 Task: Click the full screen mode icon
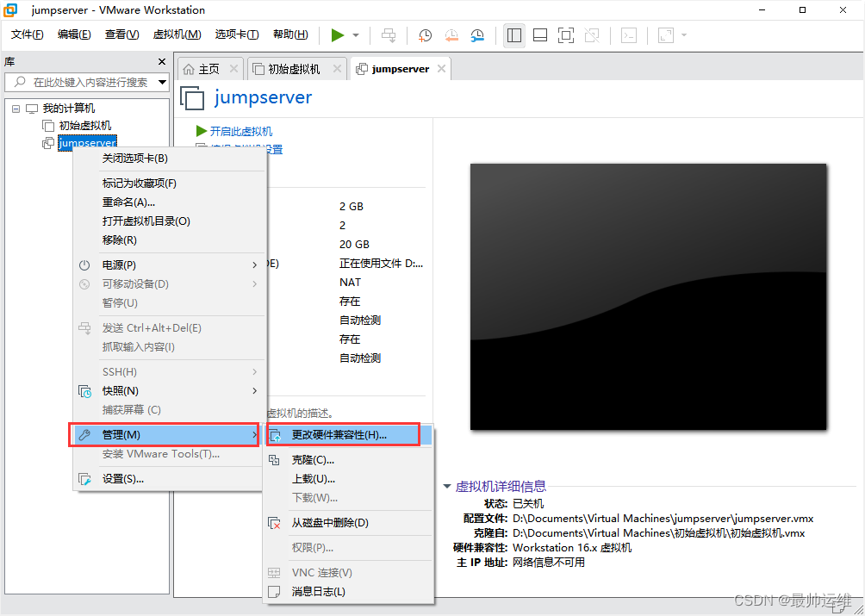click(566, 35)
